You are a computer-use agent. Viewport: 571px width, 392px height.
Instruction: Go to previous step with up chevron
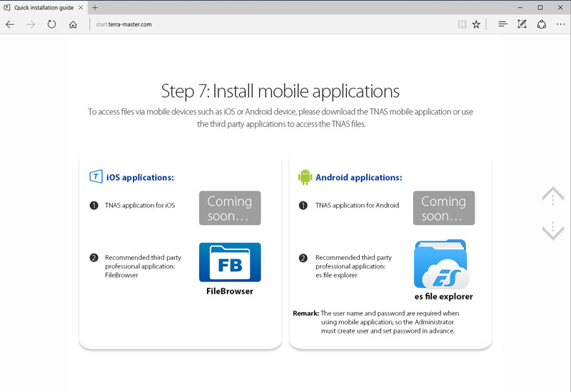[552, 195]
